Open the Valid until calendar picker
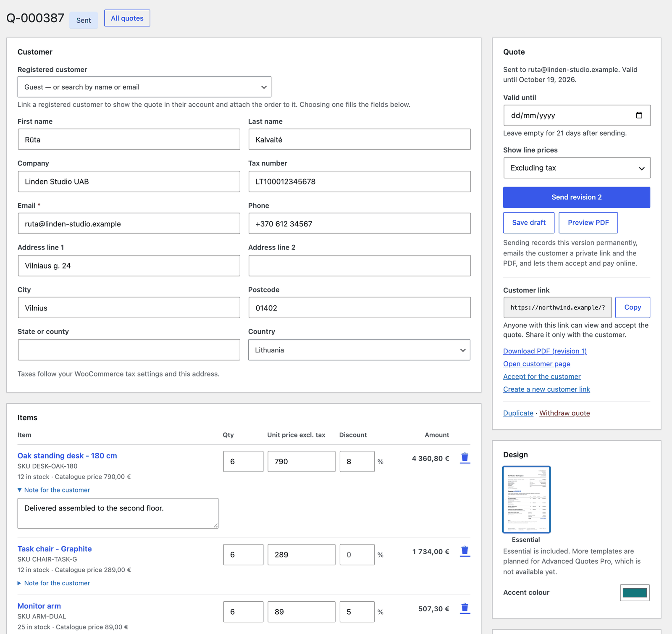 coord(639,115)
